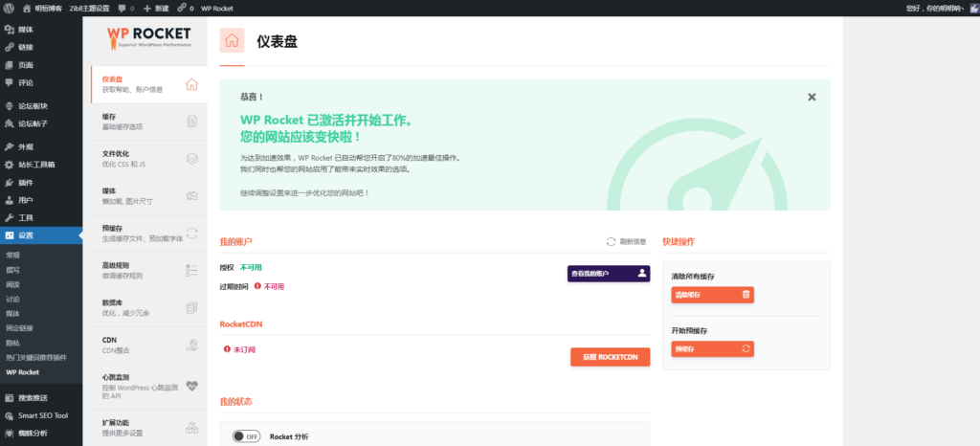This screenshot has width=980, height=446.
Task: Open the 链接 admin menu item
Action: click(41, 47)
